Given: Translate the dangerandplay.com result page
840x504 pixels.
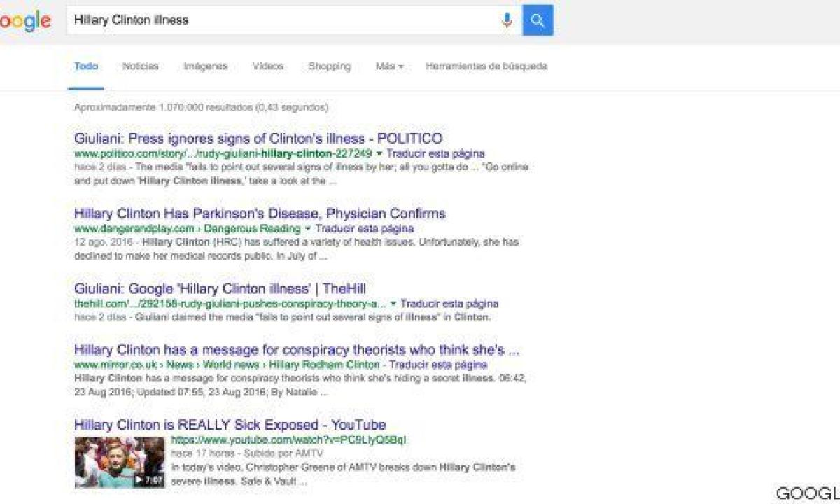Looking at the screenshot, I should click(x=364, y=229).
